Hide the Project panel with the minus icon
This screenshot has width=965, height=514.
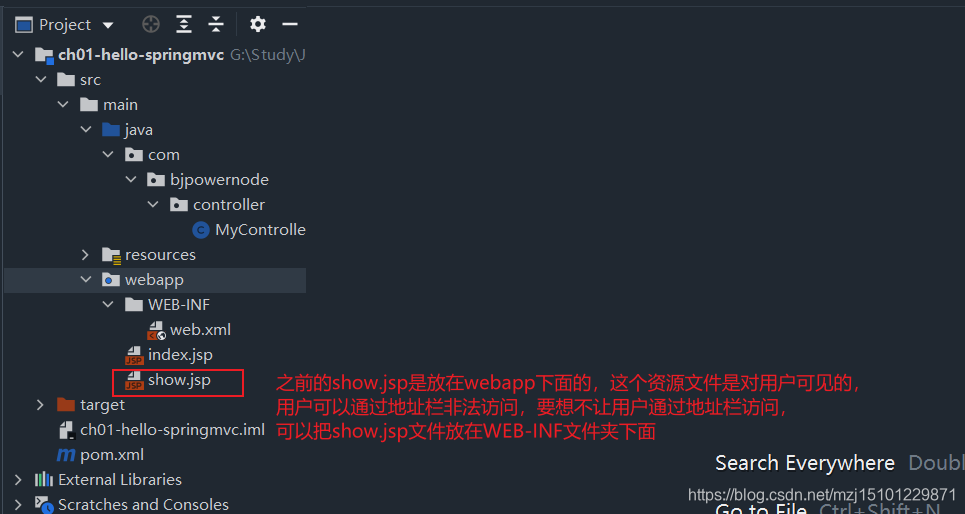[290, 24]
